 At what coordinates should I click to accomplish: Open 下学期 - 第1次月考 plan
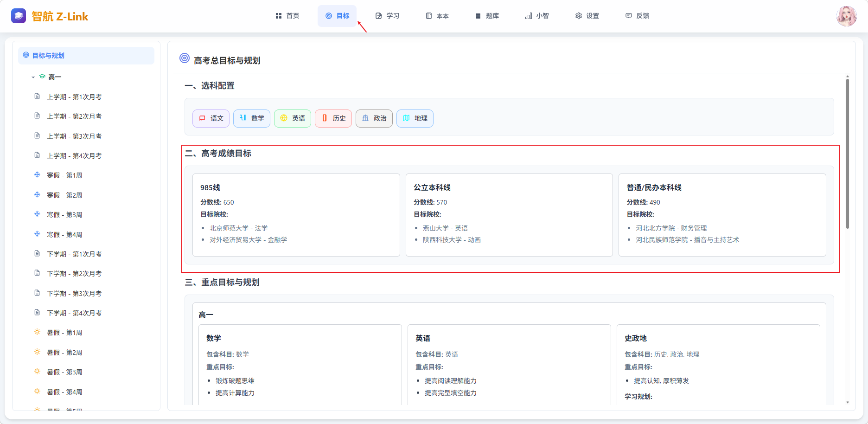coord(74,254)
